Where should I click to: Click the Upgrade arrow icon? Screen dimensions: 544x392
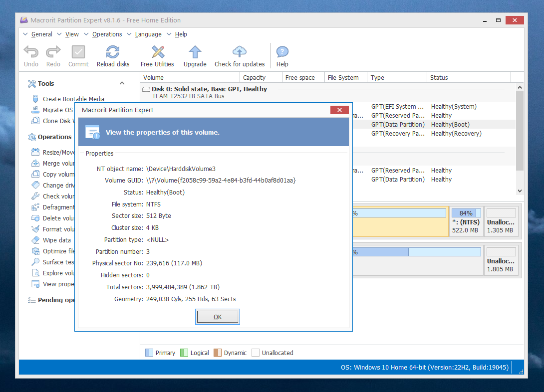pos(195,52)
